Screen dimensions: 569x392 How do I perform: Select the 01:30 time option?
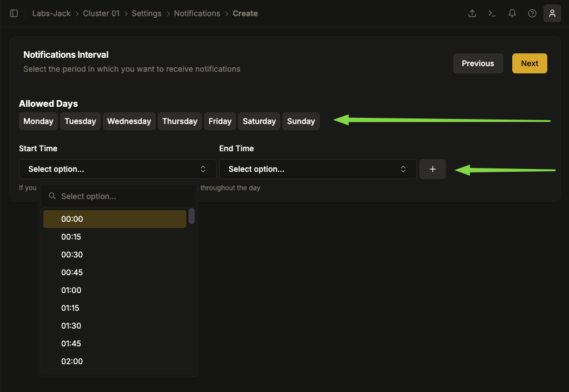[x=115, y=326]
